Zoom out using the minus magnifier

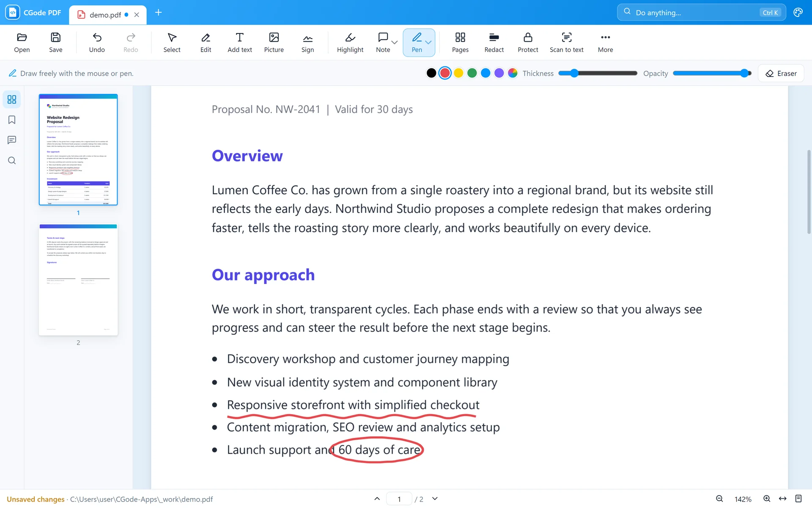click(719, 499)
